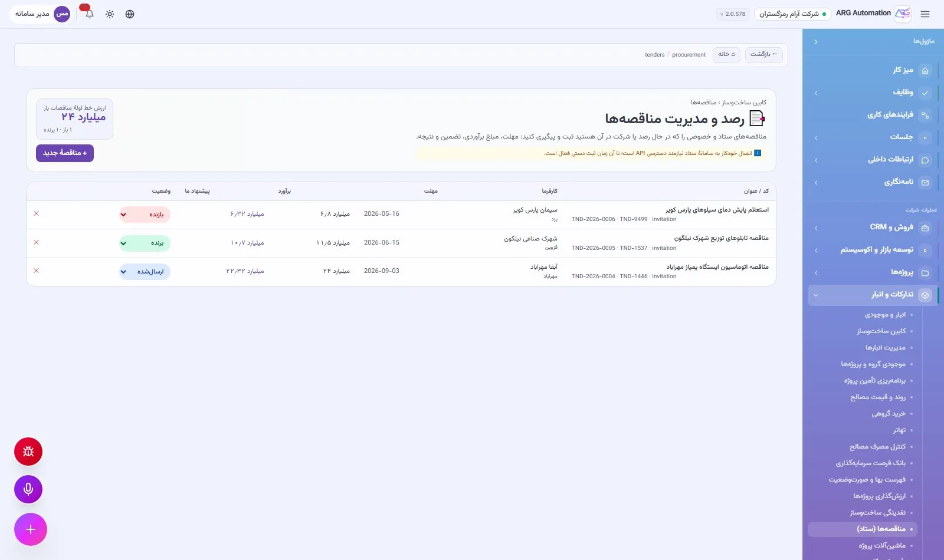
Task: Collapse the ماژول‌ها sidebar panel chevron
Action: click(x=815, y=42)
